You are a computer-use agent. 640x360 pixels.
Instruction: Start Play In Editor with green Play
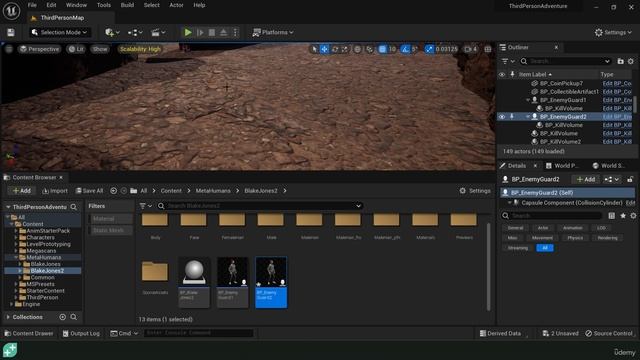(x=188, y=32)
